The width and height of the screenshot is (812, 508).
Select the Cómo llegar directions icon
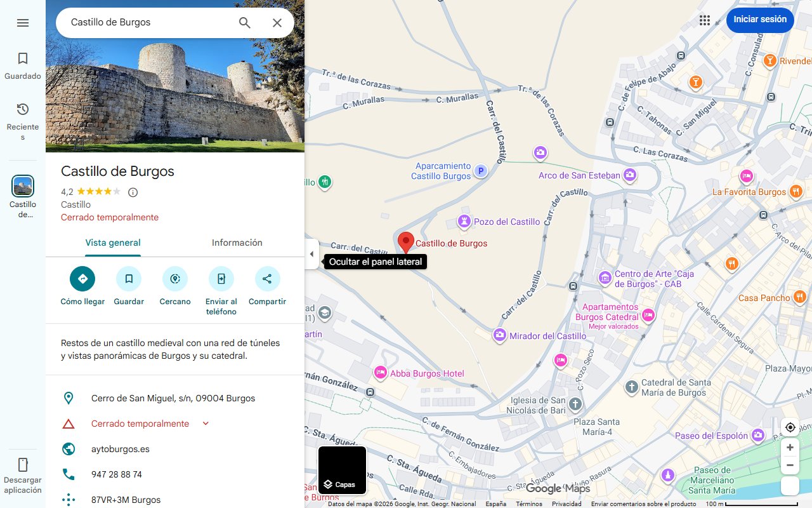click(82, 278)
